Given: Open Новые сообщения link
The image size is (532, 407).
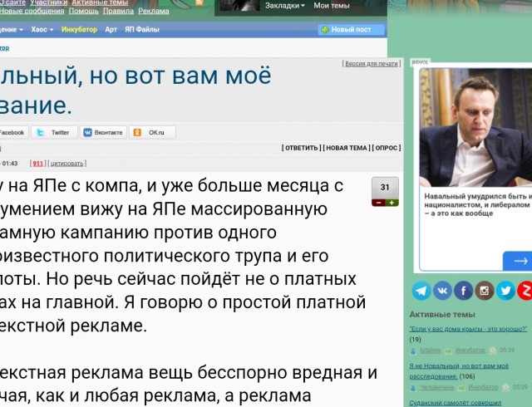Looking at the screenshot, I should click(32, 11).
